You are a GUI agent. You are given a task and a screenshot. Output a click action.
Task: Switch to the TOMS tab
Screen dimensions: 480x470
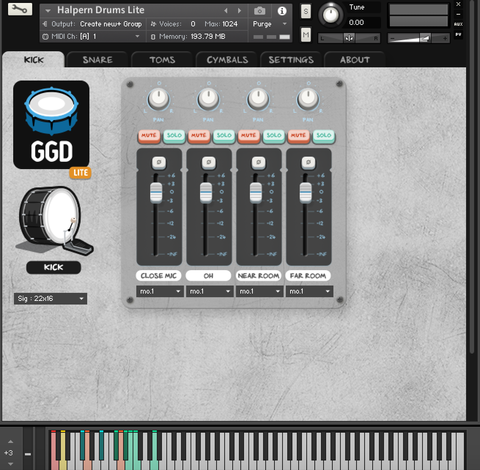point(162,60)
